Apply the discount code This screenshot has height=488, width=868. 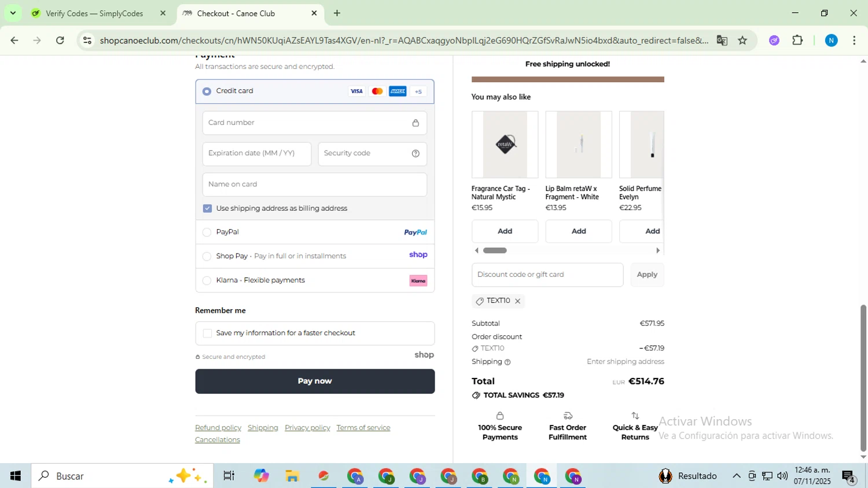click(647, 274)
